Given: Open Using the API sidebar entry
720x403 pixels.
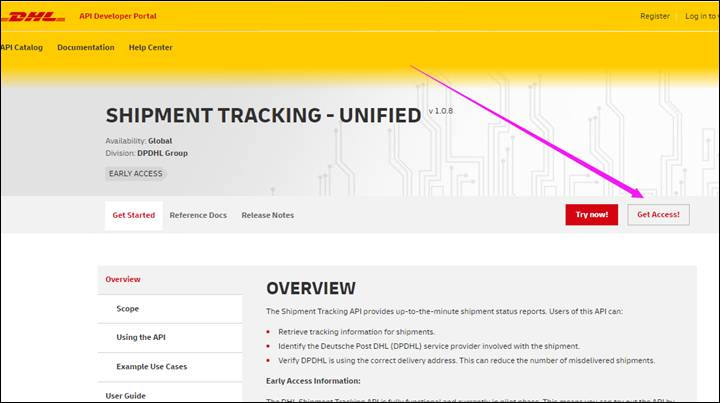Looking at the screenshot, I should 170,337.
